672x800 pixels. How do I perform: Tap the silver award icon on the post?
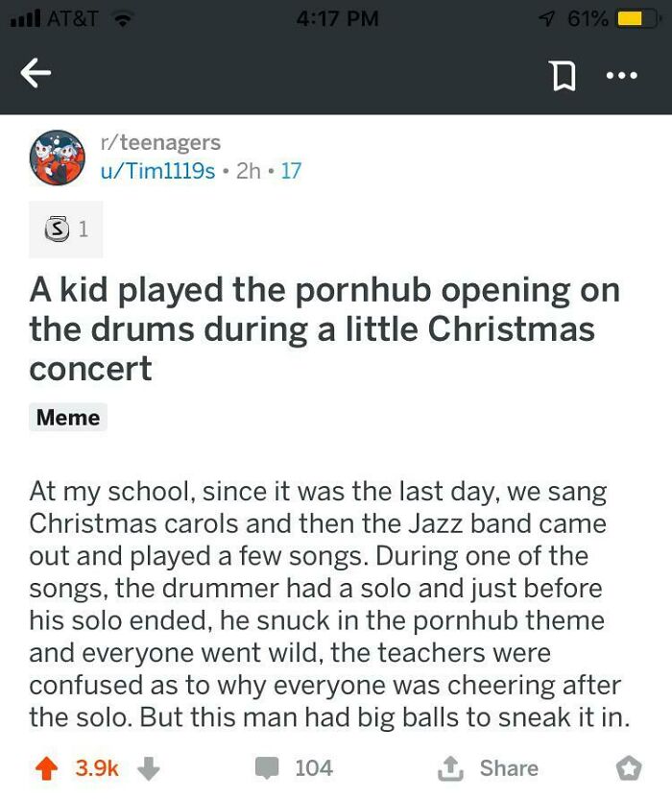(x=56, y=229)
